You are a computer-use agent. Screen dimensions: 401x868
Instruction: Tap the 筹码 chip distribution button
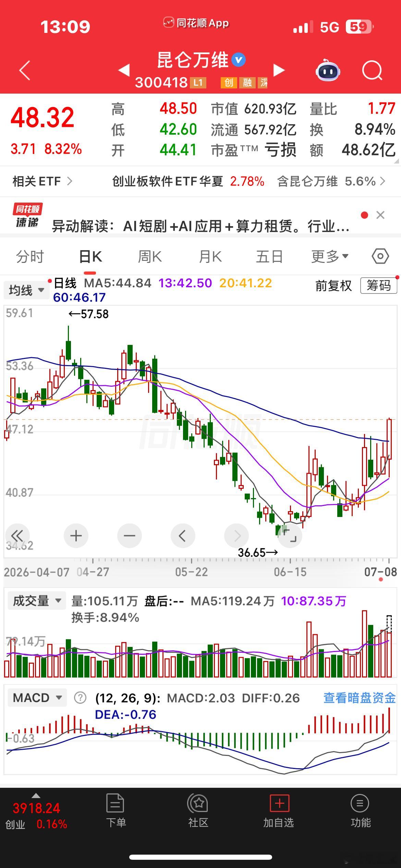pyautogui.click(x=379, y=286)
